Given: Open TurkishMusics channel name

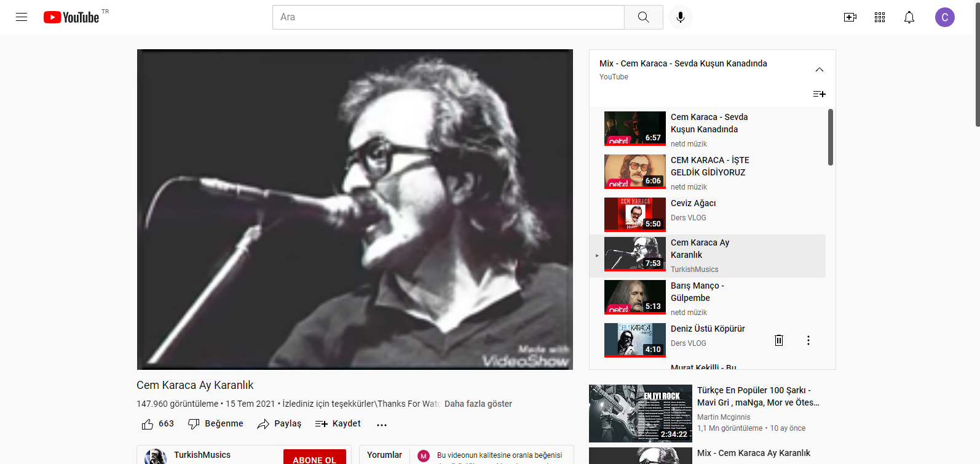Looking at the screenshot, I should 202,455.
